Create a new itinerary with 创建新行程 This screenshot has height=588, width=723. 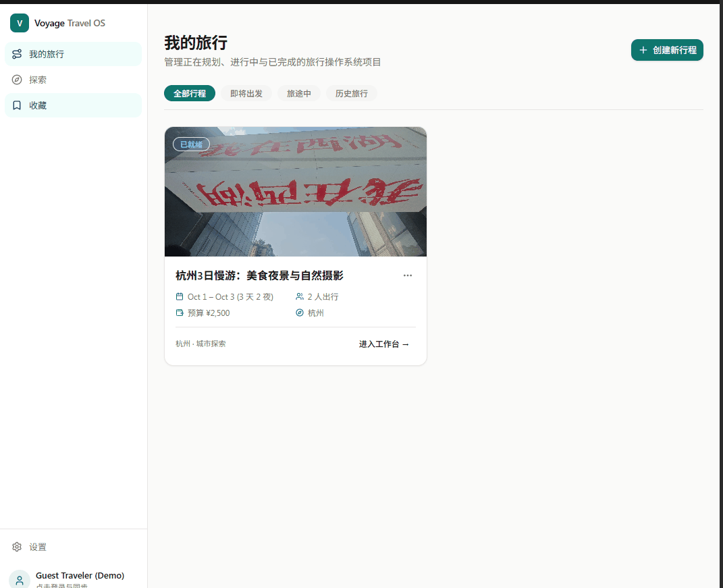(x=667, y=50)
